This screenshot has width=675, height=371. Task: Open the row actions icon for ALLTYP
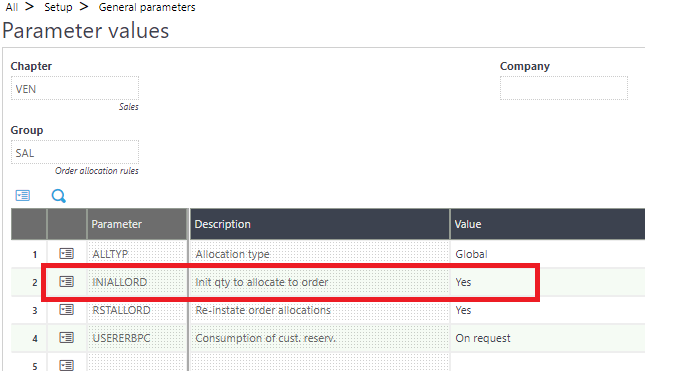(x=66, y=254)
